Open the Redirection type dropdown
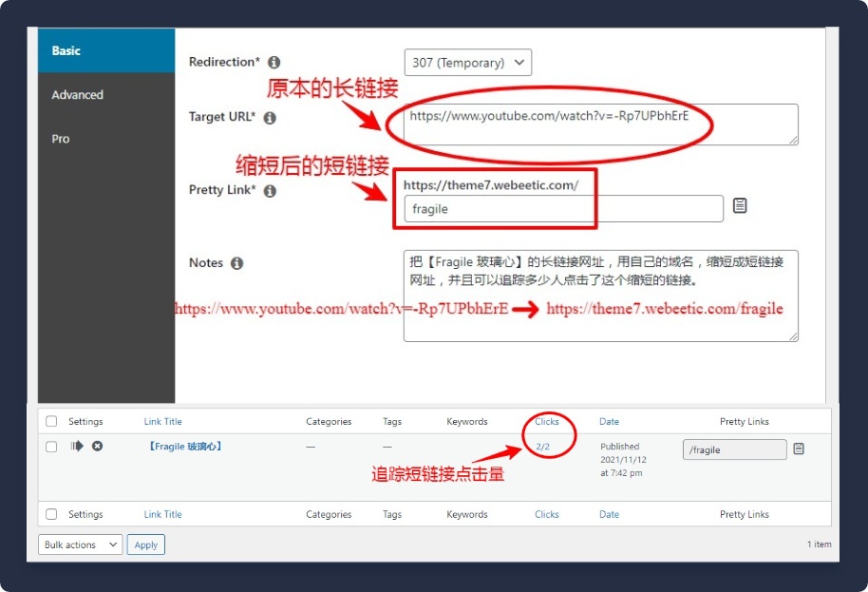868x592 pixels. (x=467, y=63)
